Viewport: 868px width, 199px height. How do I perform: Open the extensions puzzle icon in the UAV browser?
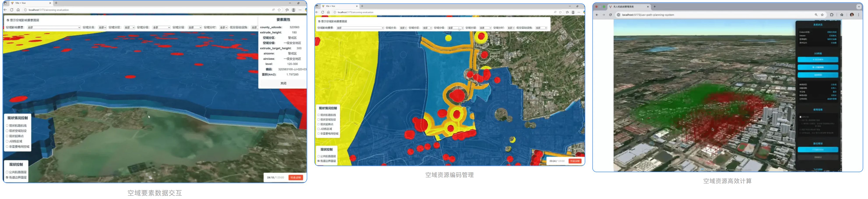(x=832, y=15)
